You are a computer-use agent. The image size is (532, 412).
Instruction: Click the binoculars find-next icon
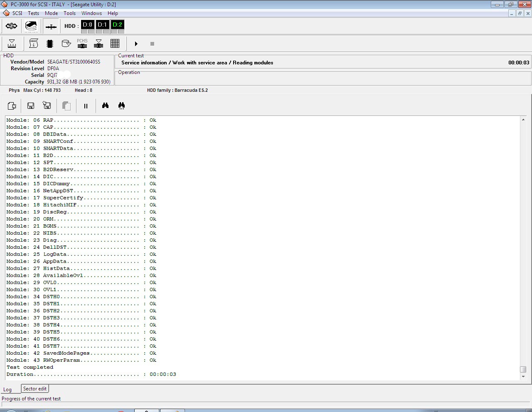tap(121, 106)
